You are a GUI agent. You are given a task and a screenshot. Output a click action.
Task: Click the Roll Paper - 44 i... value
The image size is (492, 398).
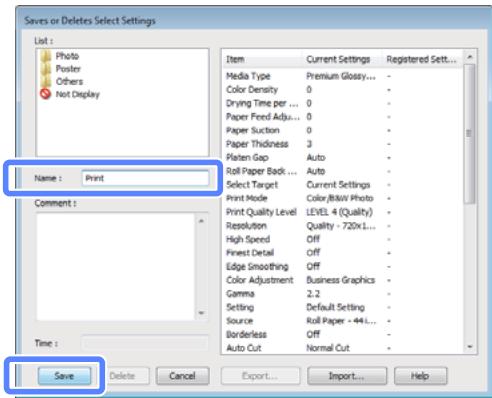[341, 321]
